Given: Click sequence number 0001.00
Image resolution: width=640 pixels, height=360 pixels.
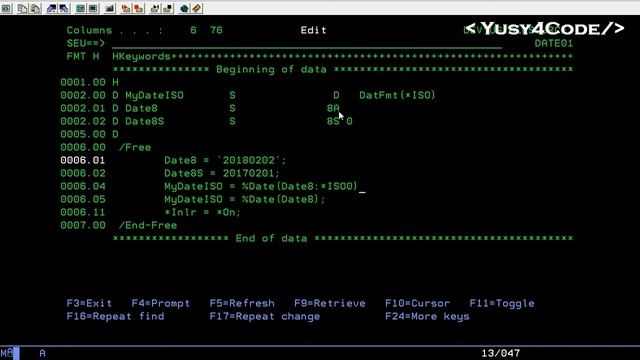Looking at the screenshot, I should [83, 82].
